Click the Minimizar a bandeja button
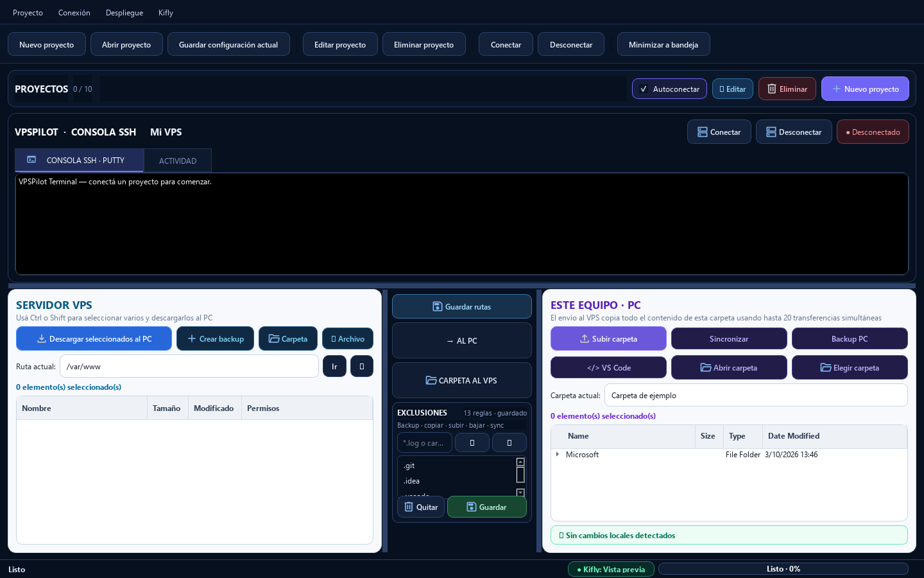 pyautogui.click(x=663, y=44)
